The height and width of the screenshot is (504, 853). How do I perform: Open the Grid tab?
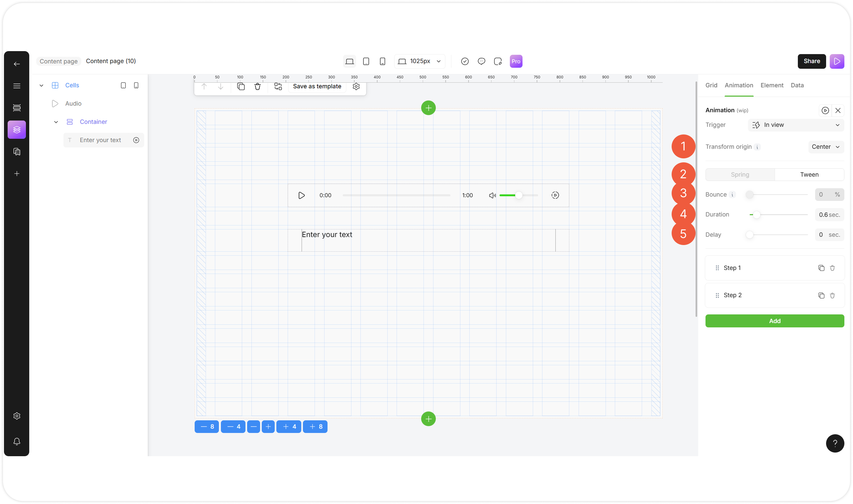click(711, 85)
